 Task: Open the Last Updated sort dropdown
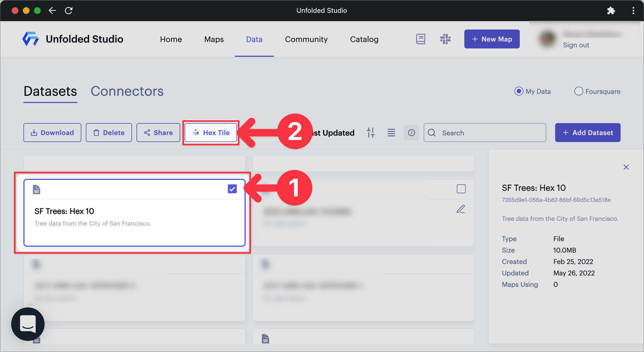333,133
